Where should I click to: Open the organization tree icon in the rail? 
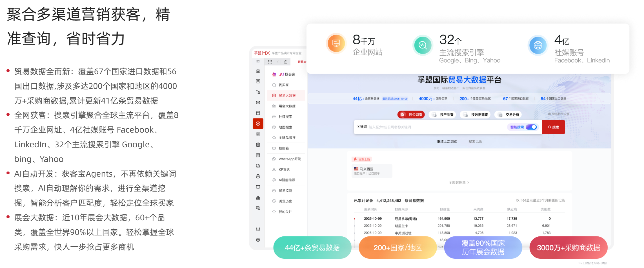[258, 92]
